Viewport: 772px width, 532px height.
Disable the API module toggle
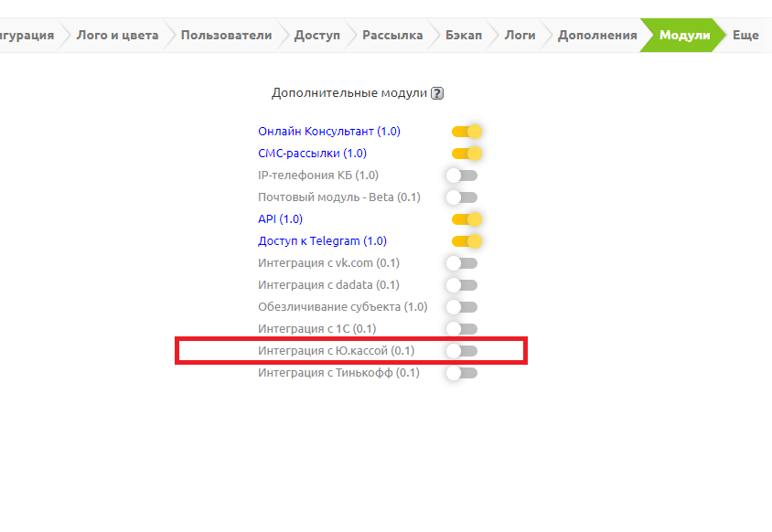click(x=466, y=219)
